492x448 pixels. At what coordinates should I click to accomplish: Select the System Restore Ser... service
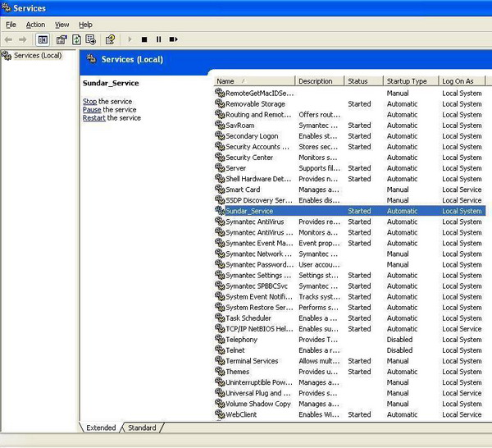click(259, 307)
